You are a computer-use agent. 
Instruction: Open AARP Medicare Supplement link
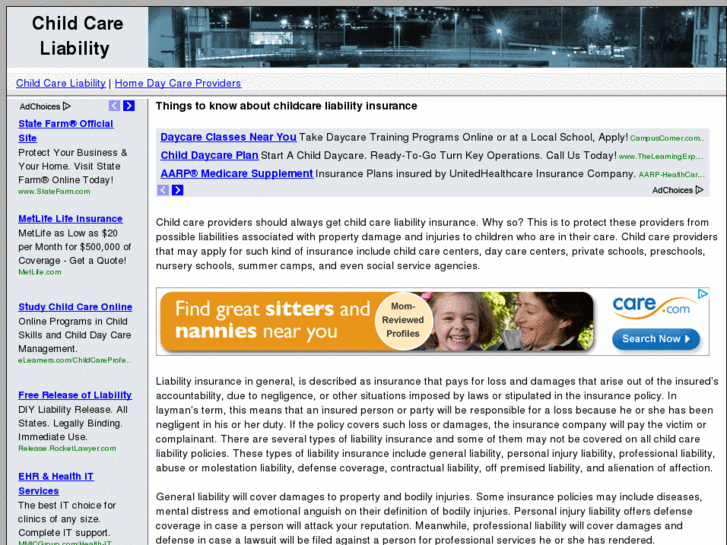pyautogui.click(x=236, y=173)
